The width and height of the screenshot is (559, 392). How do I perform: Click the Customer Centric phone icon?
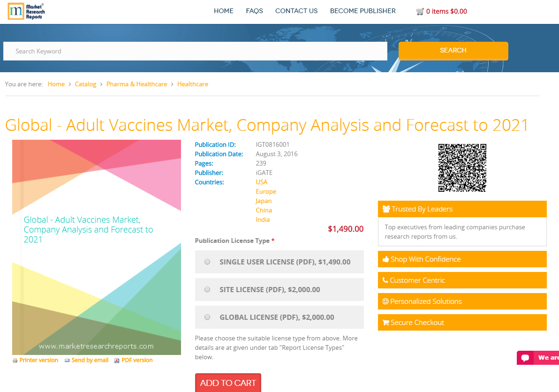[385, 280]
